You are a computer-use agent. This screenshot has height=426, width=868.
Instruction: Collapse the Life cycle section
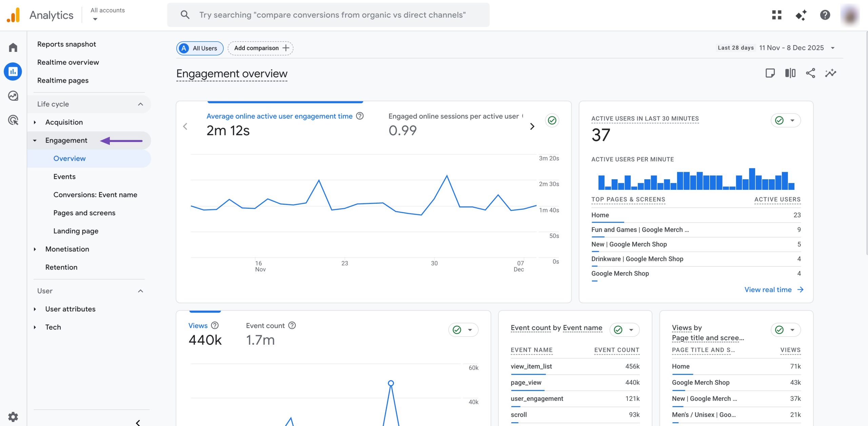click(140, 104)
